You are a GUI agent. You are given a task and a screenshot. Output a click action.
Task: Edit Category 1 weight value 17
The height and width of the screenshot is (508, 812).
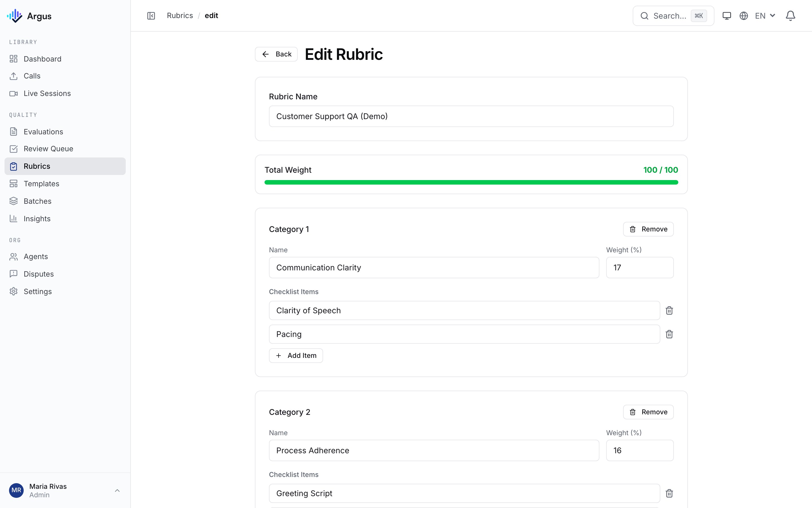(639, 268)
